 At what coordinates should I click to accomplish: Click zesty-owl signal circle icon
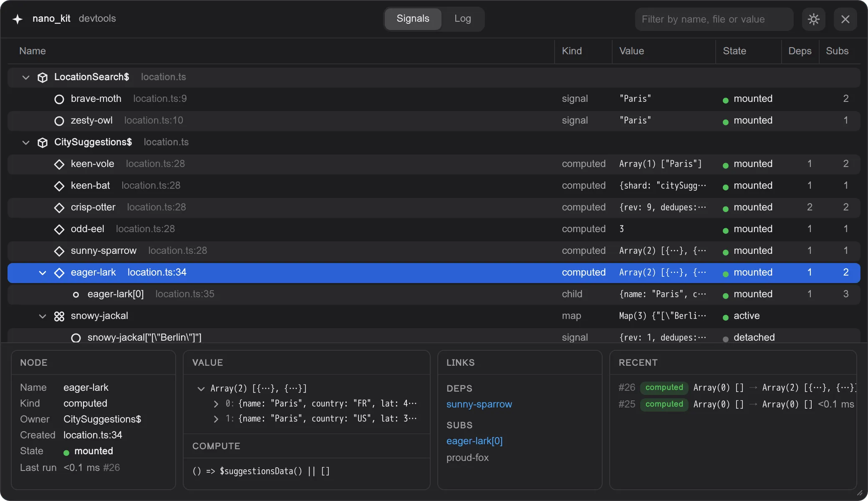point(59,121)
